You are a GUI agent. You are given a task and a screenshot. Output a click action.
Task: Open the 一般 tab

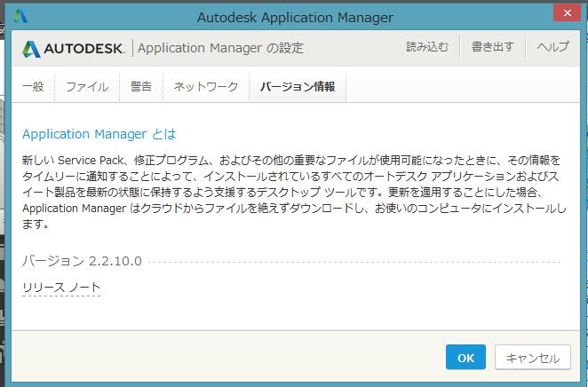click(x=33, y=86)
